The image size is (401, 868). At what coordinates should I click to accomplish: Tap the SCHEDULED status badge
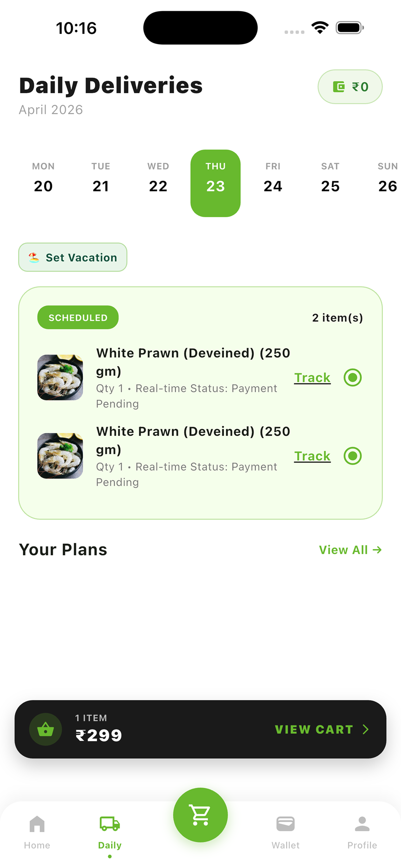coord(78,317)
